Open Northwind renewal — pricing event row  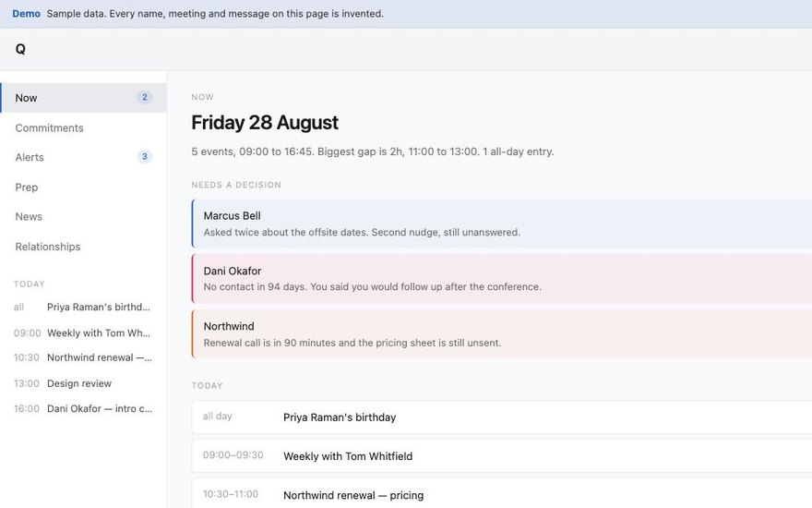(502, 494)
